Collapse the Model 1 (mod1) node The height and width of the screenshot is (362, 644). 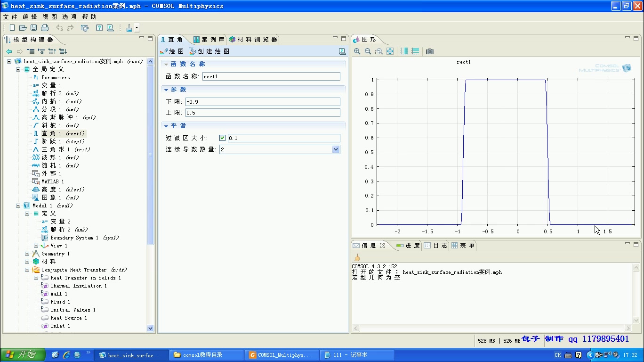point(18,206)
